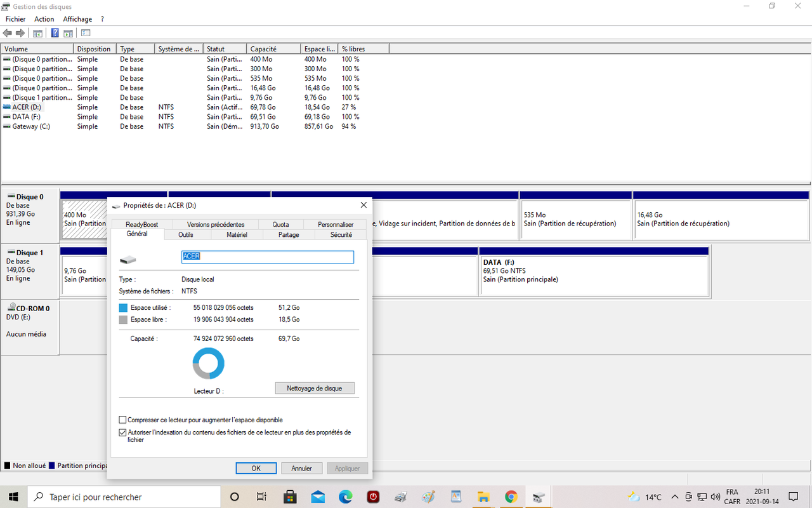Image resolution: width=812 pixels, height=508 pixels.
Task: Click the red power button app on taskbar
Action: click(373, 497)
